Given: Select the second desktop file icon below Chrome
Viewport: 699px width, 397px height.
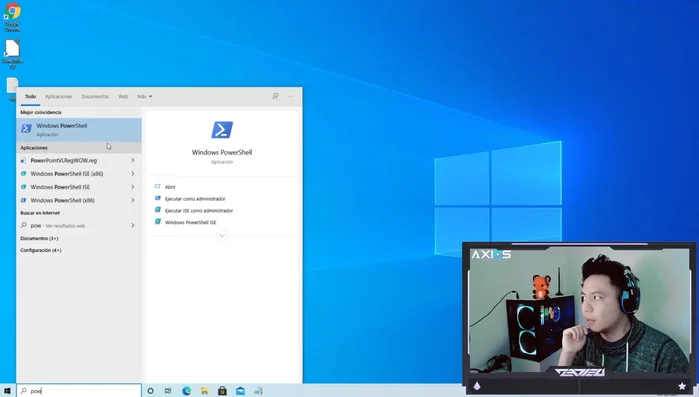Looking at the screenshot, I should click(12, 54).
